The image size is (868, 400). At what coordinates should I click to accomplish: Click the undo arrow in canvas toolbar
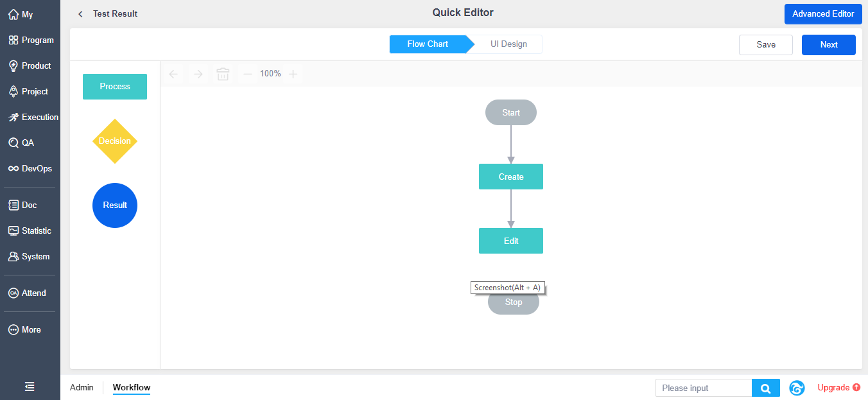[173, 74]
